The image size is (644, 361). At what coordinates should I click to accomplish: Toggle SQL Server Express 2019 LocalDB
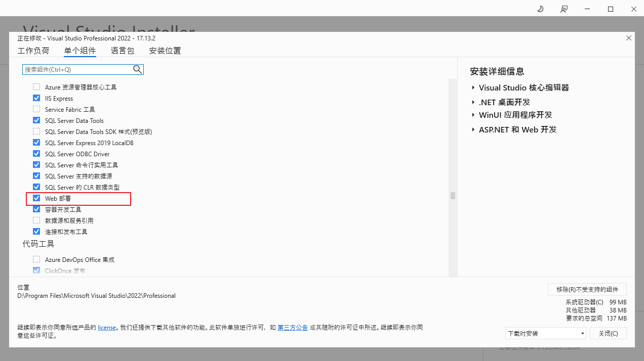[36, 143]
